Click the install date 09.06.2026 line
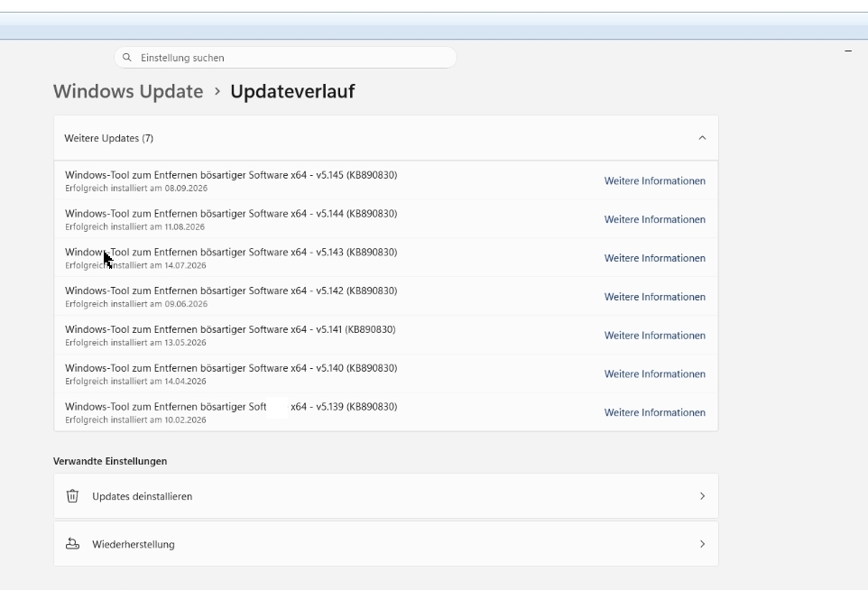This screenshot has width=868, height=590. tap(136, 304)
